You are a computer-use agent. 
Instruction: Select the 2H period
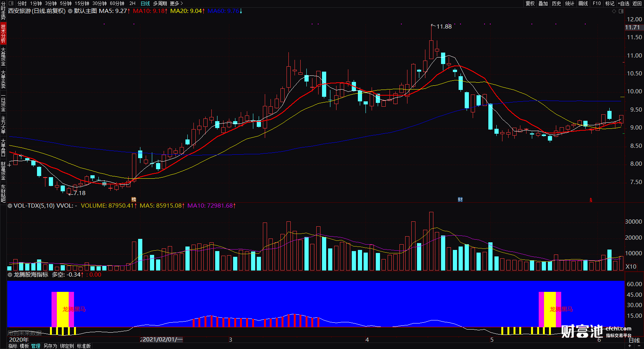132,3
